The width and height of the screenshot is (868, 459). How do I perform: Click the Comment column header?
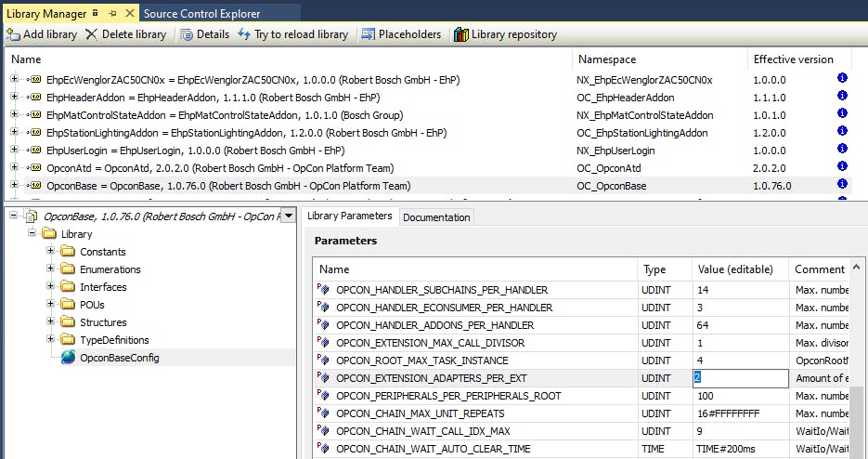[x=820, y=269]
